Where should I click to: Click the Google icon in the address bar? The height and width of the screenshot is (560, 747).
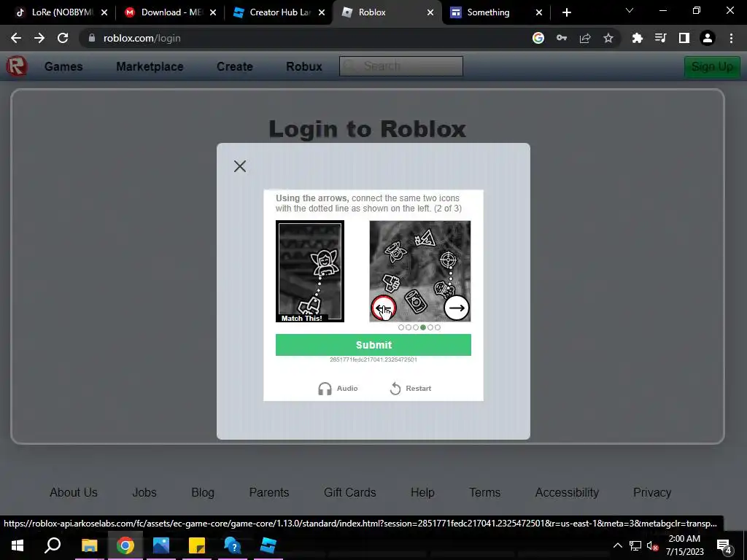click(x=538, y=38)
